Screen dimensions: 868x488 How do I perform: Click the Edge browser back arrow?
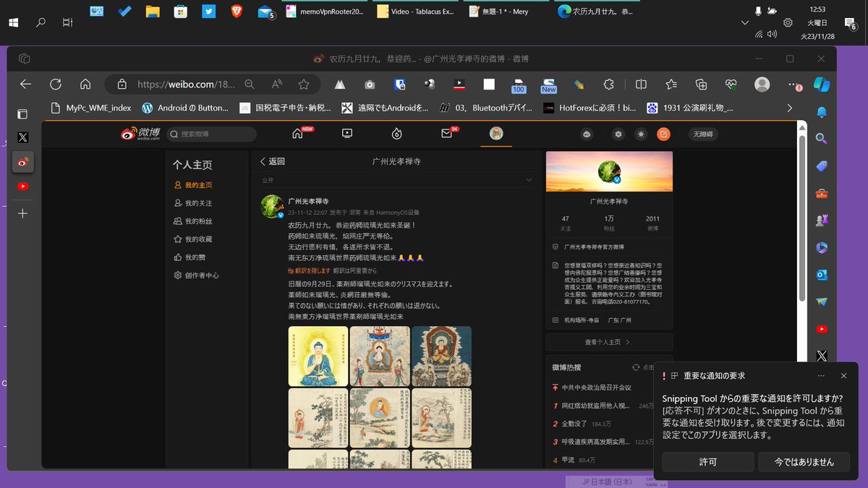click(26, 84)
